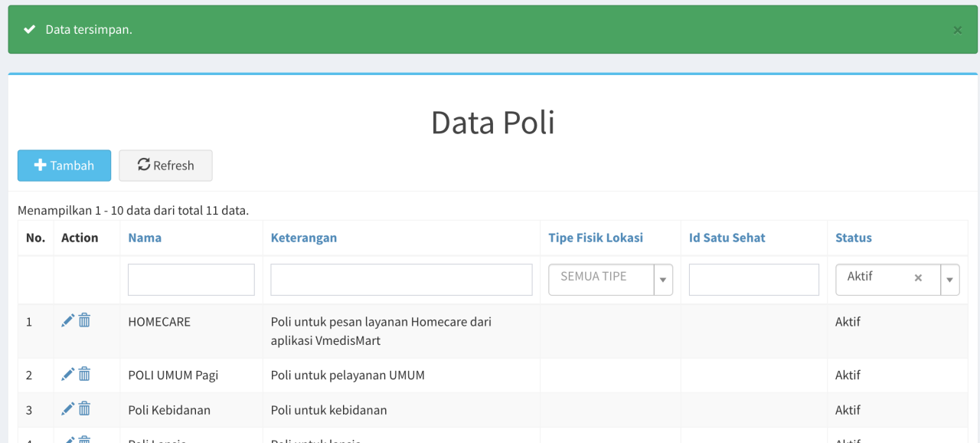980x443 pixels.
Task: Click the Id Satu Sehat filter field
Action: [754, 280]
